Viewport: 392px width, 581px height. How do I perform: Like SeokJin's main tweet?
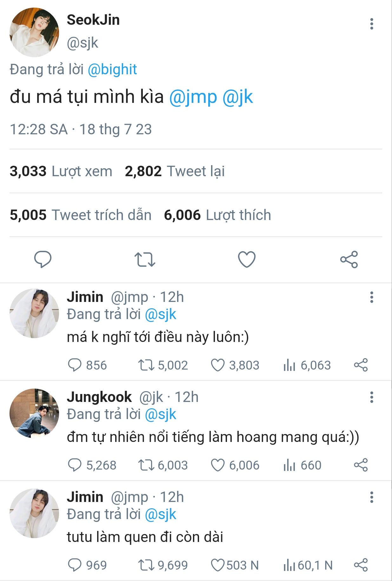click(x=247, y=259)
